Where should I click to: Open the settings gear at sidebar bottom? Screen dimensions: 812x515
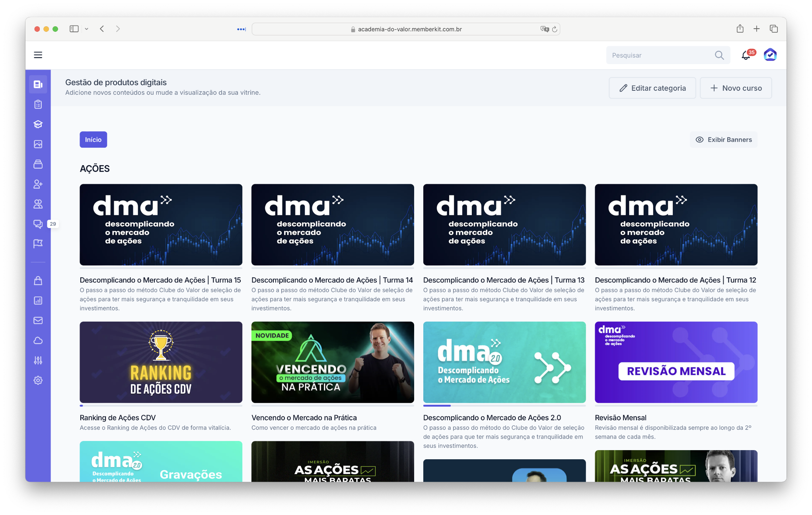(38, 380)
